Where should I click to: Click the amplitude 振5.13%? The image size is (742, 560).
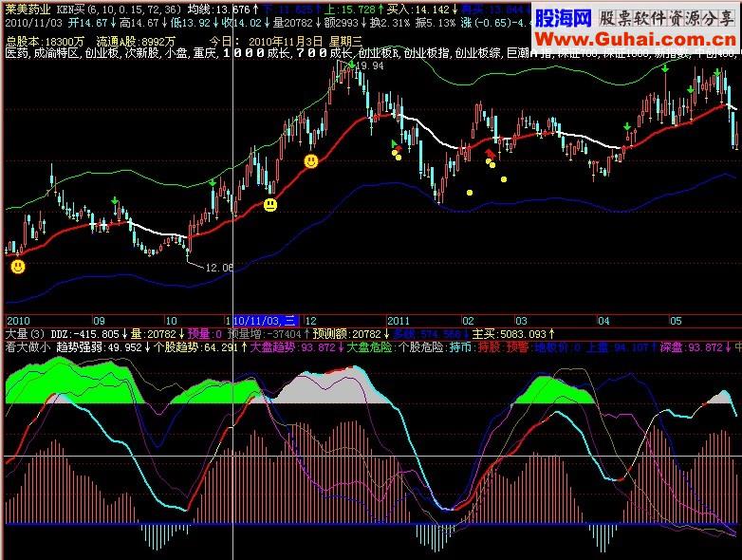(436, 22)
